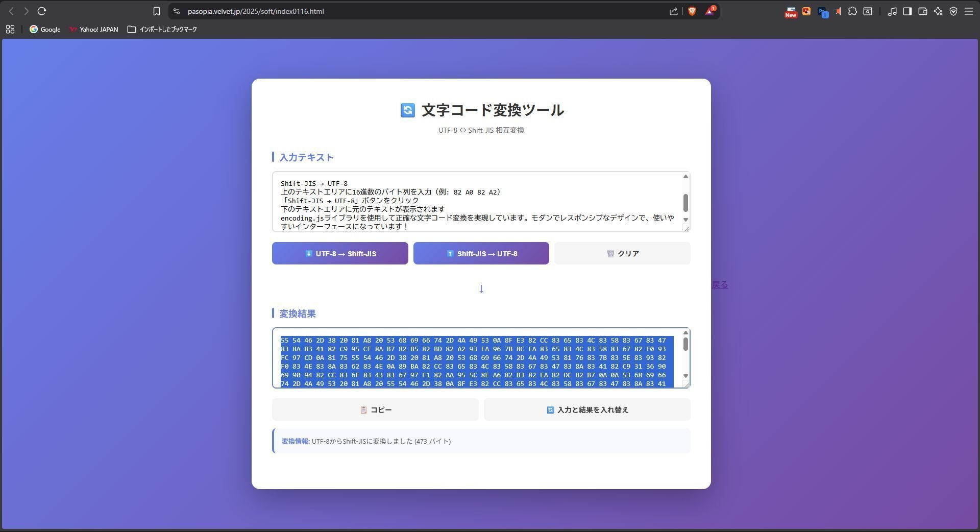Open the Brave Shields lion icon
Viewport: 980px width, 532px height.
[x=692, y=11]
